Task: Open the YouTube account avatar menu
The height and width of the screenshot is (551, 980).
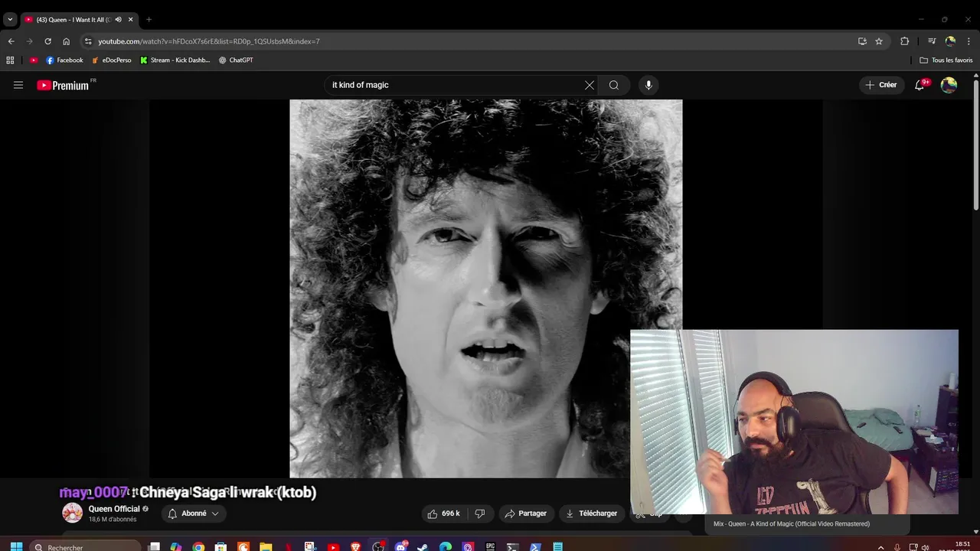Action: click(949, 85)
